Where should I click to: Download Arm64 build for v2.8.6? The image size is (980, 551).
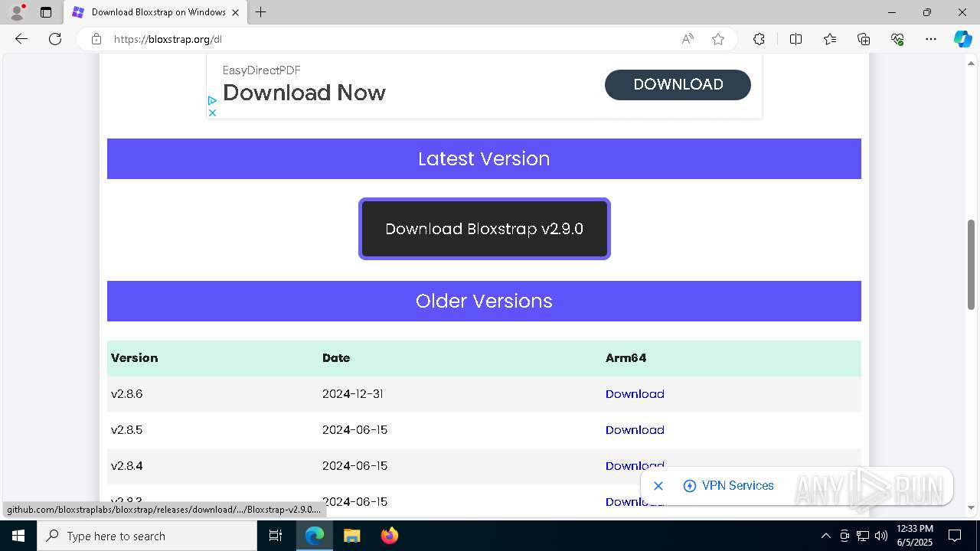coord(635,394)
